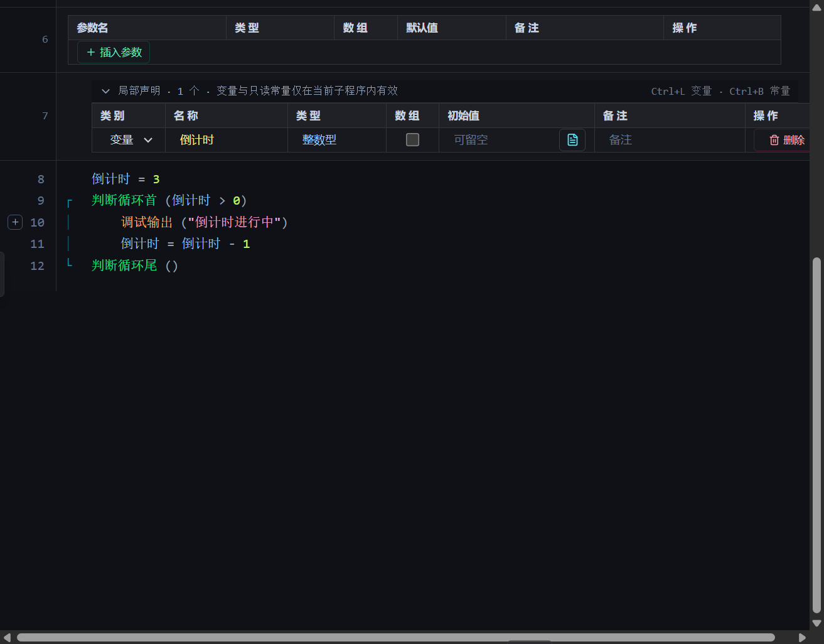824x644 pixels.
Task: Click the 判断循环尾 keyword on line 12
Action: (x=124, y=266)
